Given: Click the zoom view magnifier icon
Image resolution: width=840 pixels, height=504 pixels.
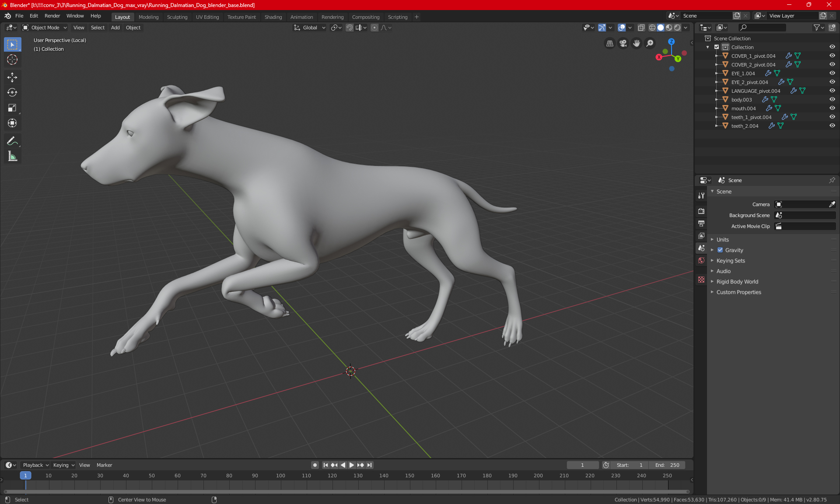Looking at the screenshot, I should [x=650, y=43].
